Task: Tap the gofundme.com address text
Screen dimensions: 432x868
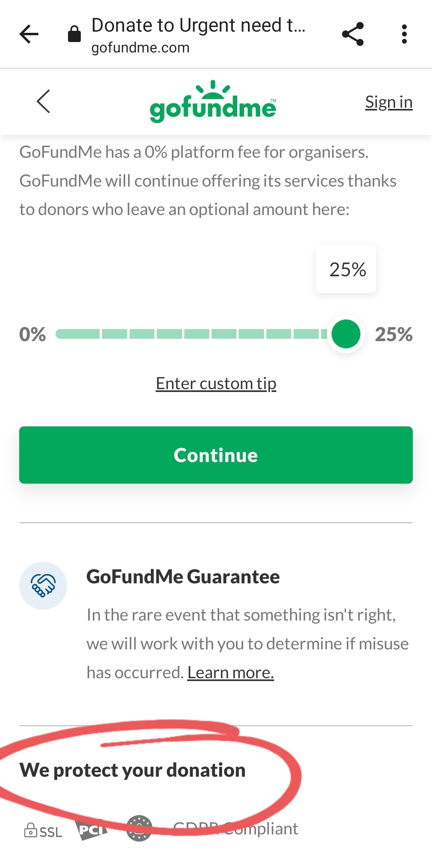Action: (140, 48)
